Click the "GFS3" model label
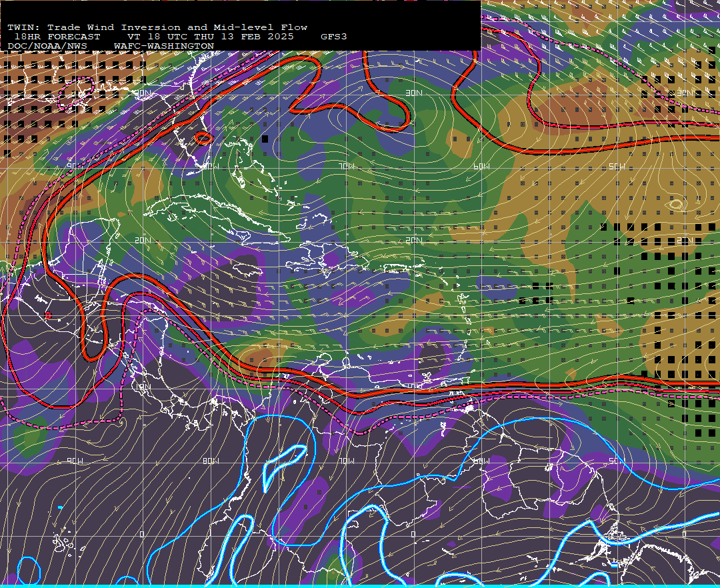Screen dimensions: 720x588 (334, 37)
